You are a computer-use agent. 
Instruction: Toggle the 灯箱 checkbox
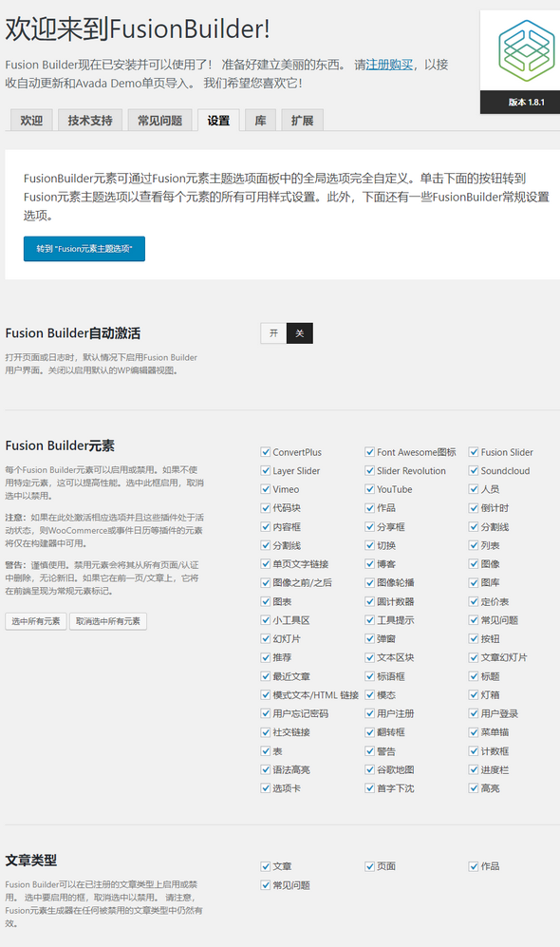click(x=474, y=695)
